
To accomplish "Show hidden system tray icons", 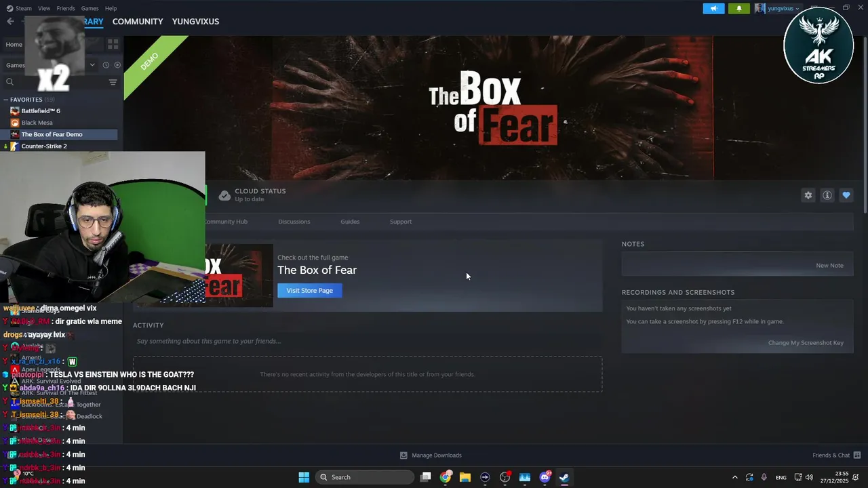I will (x=734, y=477).
